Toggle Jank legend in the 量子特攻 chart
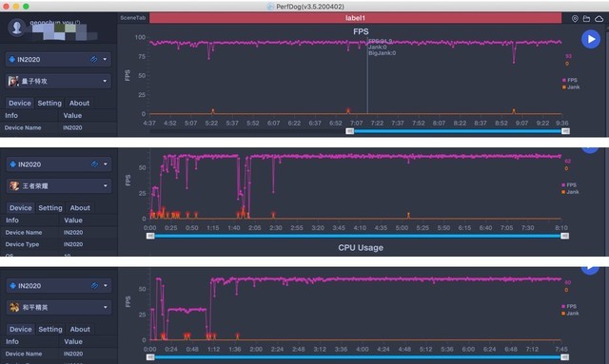This screenshot has height=364, width=609. click(x=571, y=86)
